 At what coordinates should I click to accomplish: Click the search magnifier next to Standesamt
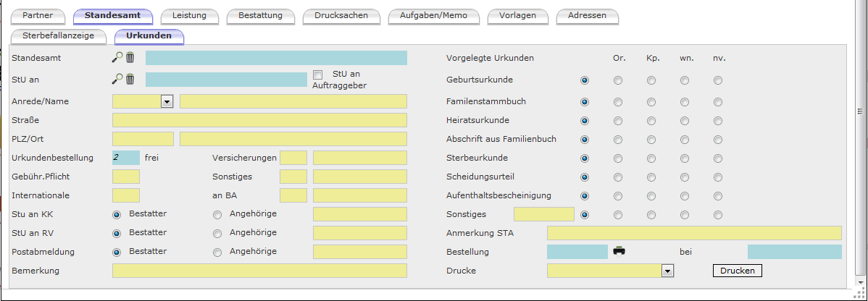coord(117,58)
